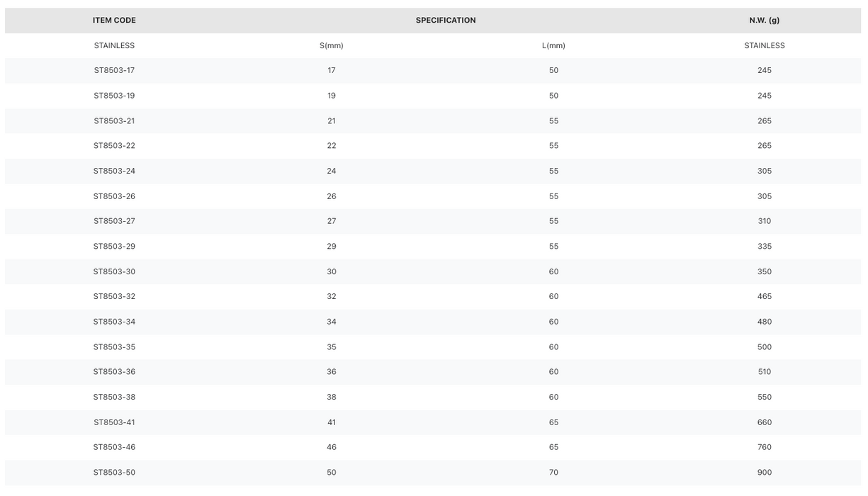Image resolution: width=868 pixels, height=496 pixels.
Task: Select item code ST8503-30
Action: [114, 272]
